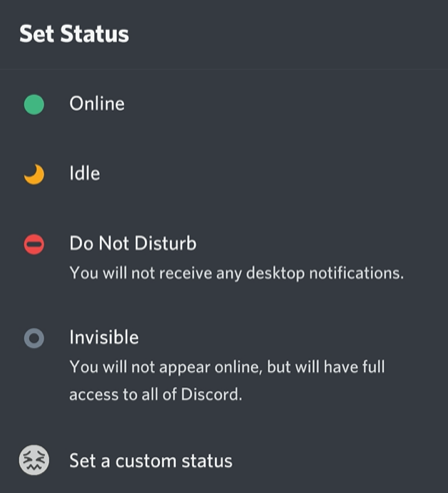
Task: Choose the Online label
Action: [97, 104]
